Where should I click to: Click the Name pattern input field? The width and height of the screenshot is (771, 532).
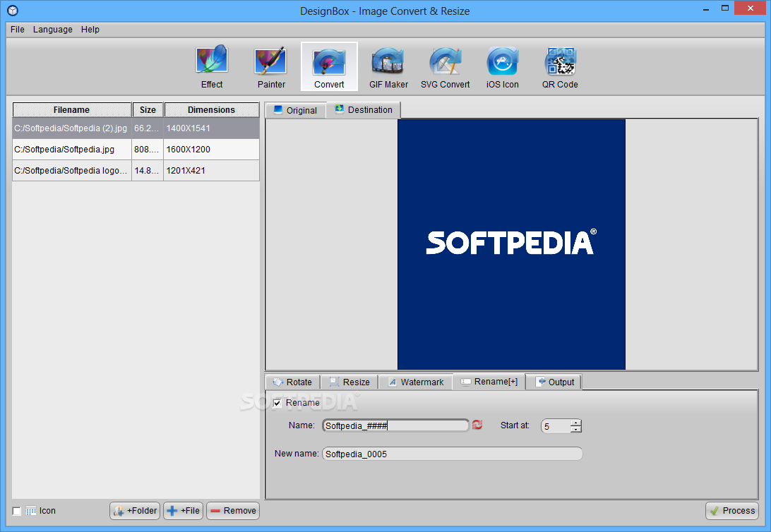click(x=396, y=425)
